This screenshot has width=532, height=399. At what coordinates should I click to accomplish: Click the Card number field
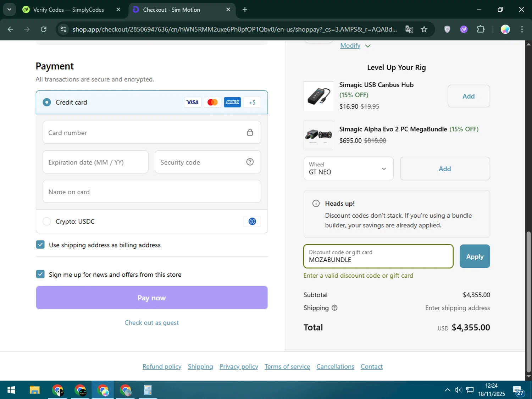click(x=152, y=132)
